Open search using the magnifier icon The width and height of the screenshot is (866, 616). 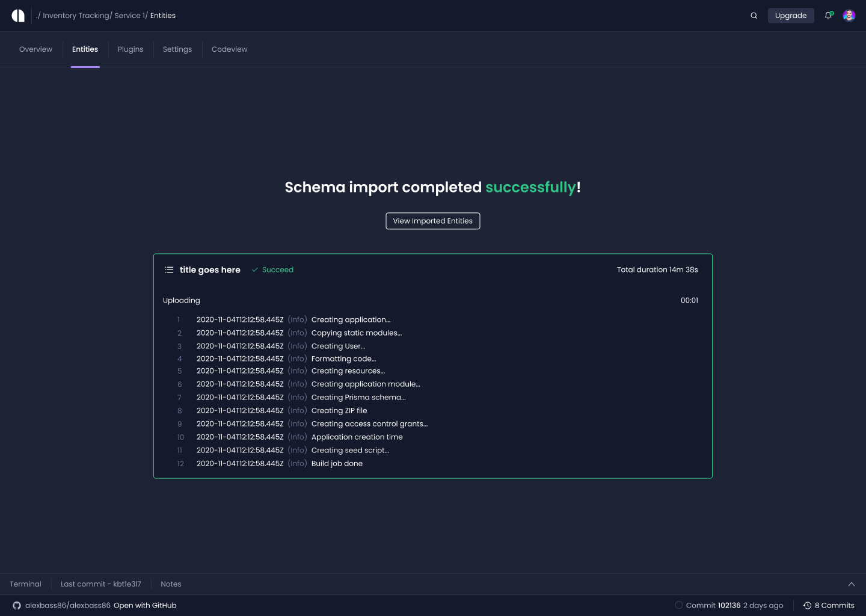[x=754, y=15]
